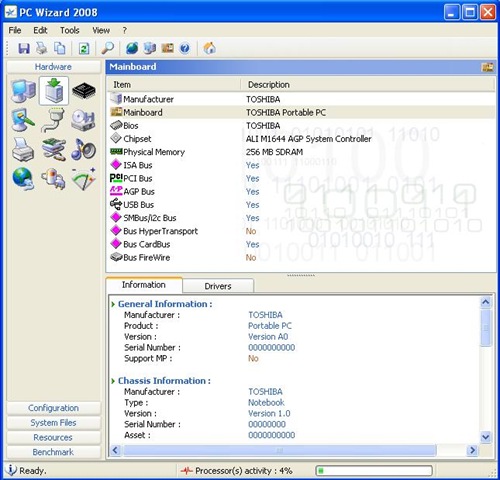Open the System Files category

click(x=53, y=423)
